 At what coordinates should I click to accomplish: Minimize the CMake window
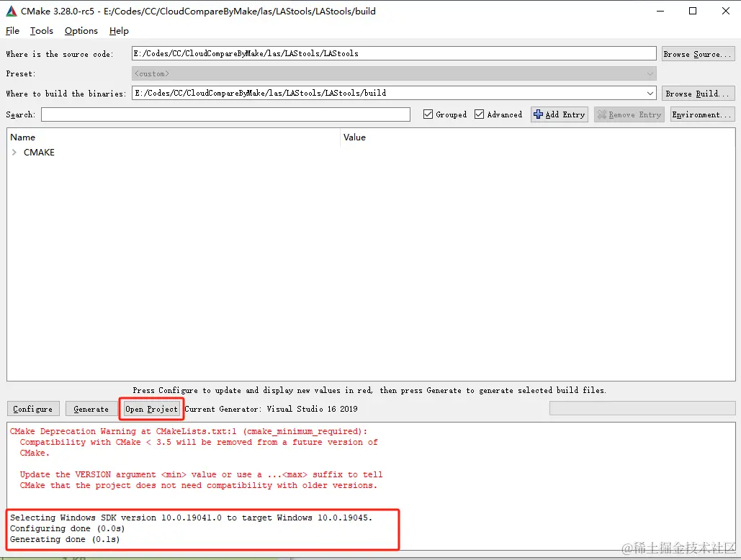coord(660,11)
